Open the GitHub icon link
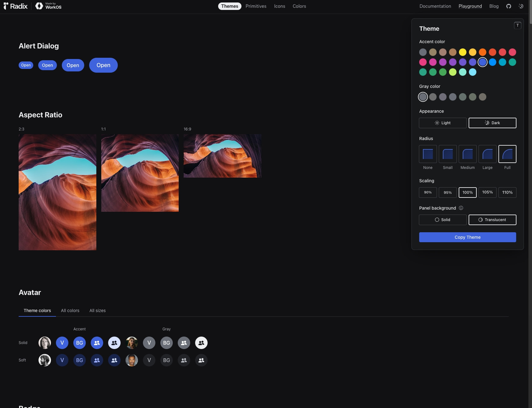 point(509,6)
